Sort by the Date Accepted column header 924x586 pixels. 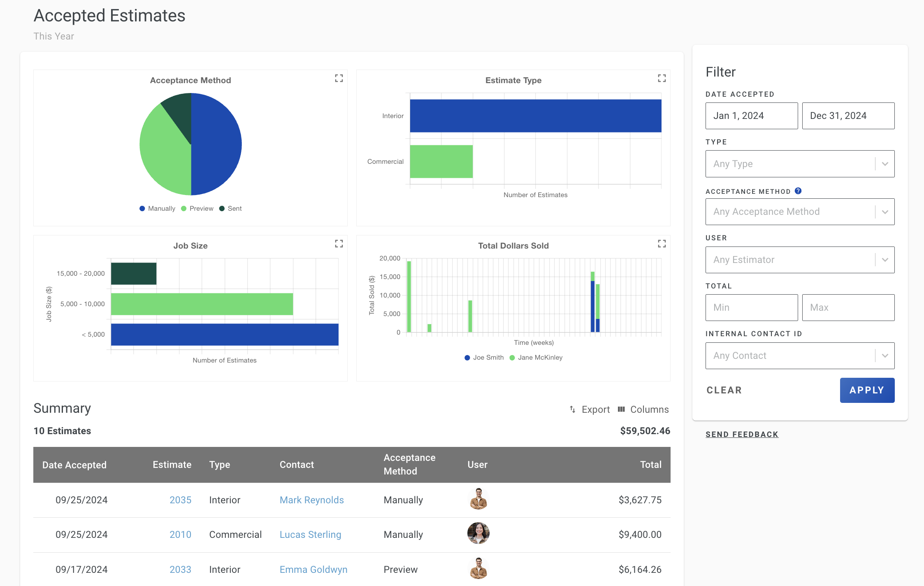pyautogui.click(x=74, y=465)
